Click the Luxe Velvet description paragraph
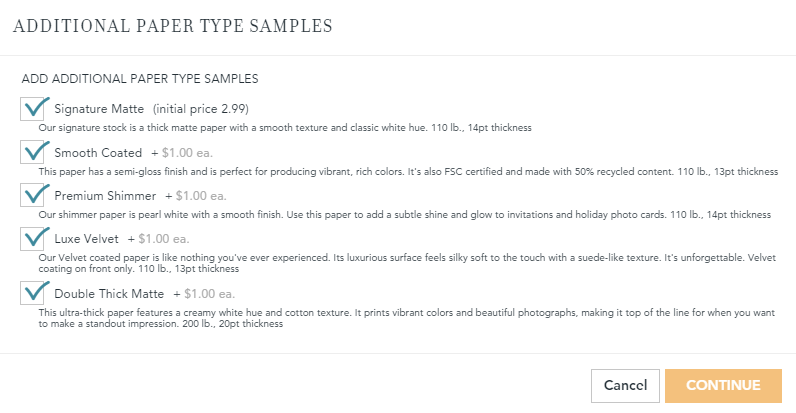The width and height of the screenshot is (796, 413). coord(407,263)
